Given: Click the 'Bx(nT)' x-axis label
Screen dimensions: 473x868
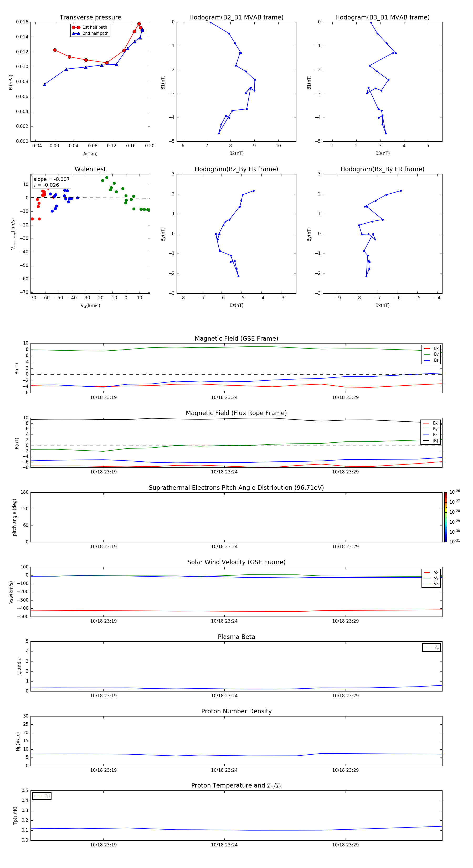Looking at the screenshot, I should 382,305.
